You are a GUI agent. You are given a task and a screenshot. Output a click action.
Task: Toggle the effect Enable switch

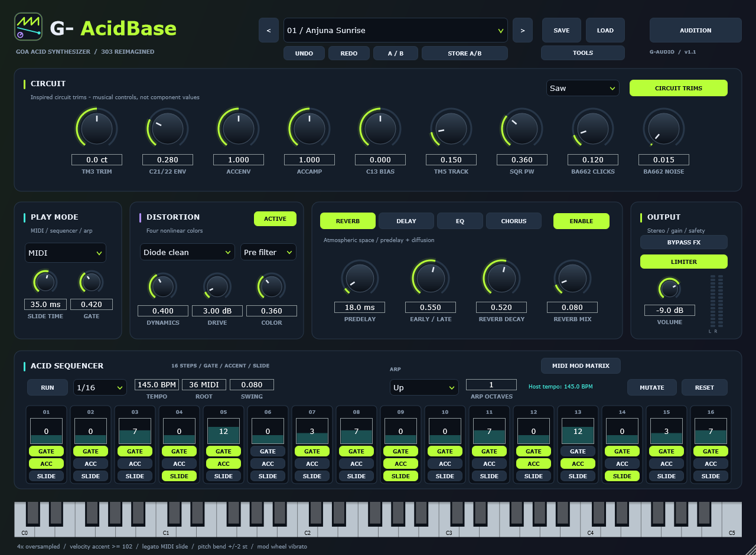[581, 221]
